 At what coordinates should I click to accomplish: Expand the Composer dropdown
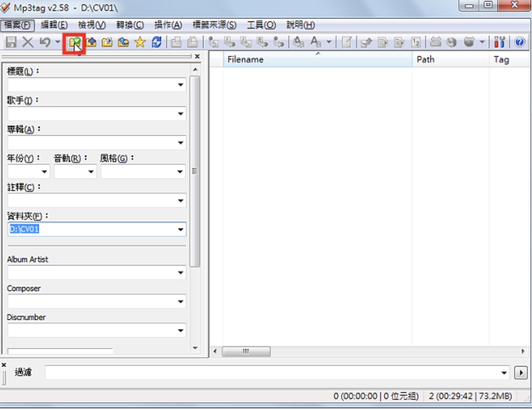pyautogui.click(x=181, y=301)
